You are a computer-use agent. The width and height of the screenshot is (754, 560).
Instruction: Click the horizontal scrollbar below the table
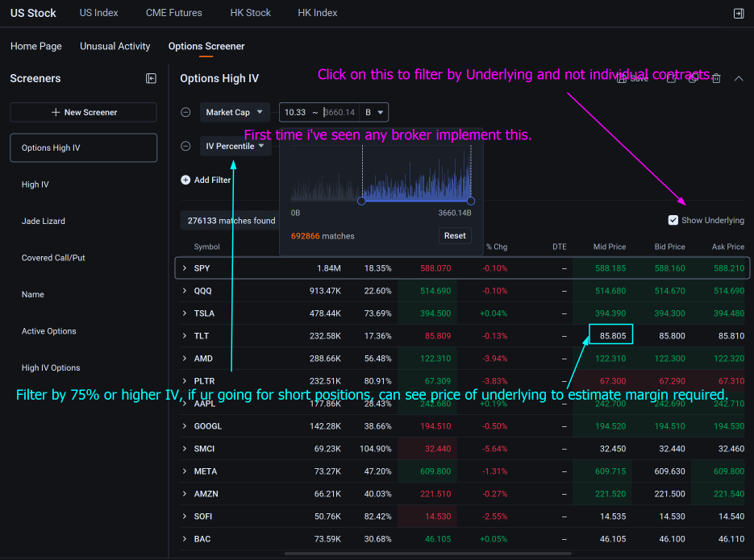click(428, 554)
